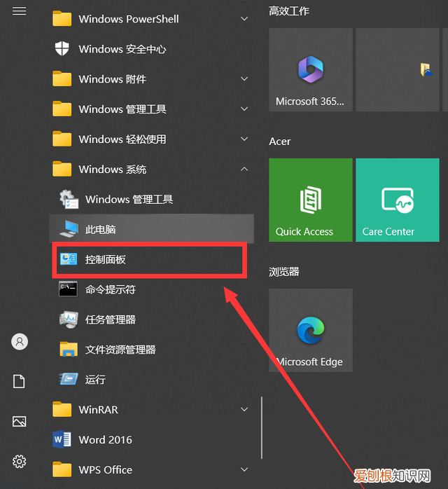Click the Word 2016 icon
This screenshot has width=448, height=489.
[62, 439]
